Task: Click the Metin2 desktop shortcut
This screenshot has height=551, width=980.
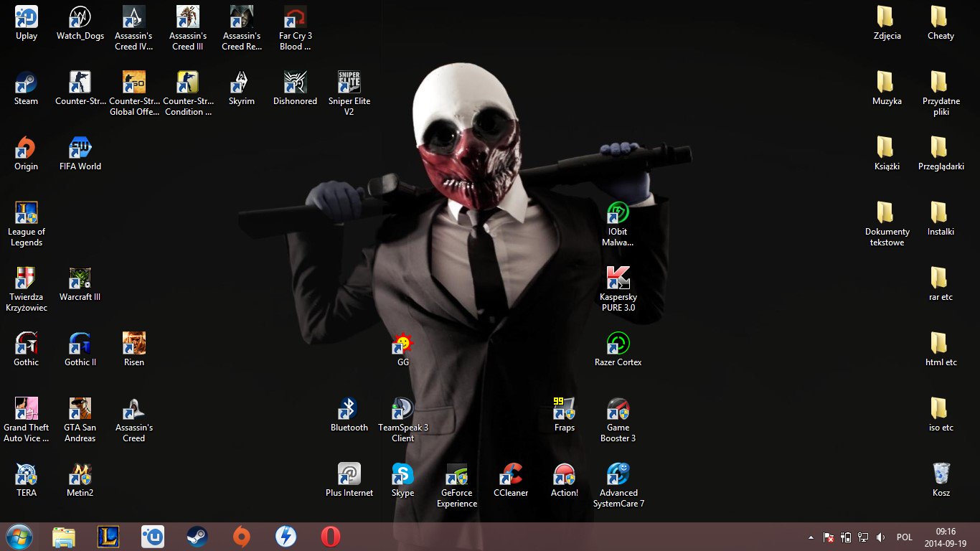Action: coord(80,480)
